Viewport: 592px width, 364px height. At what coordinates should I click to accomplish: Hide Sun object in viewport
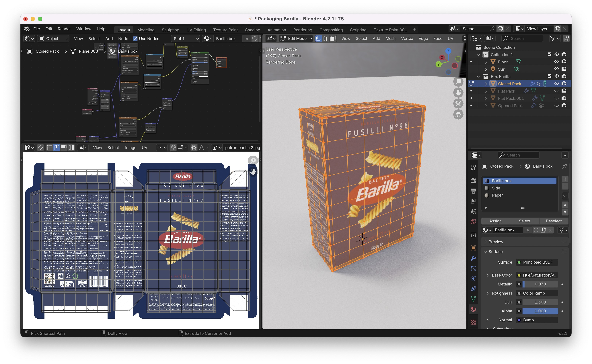pos(556,69)
